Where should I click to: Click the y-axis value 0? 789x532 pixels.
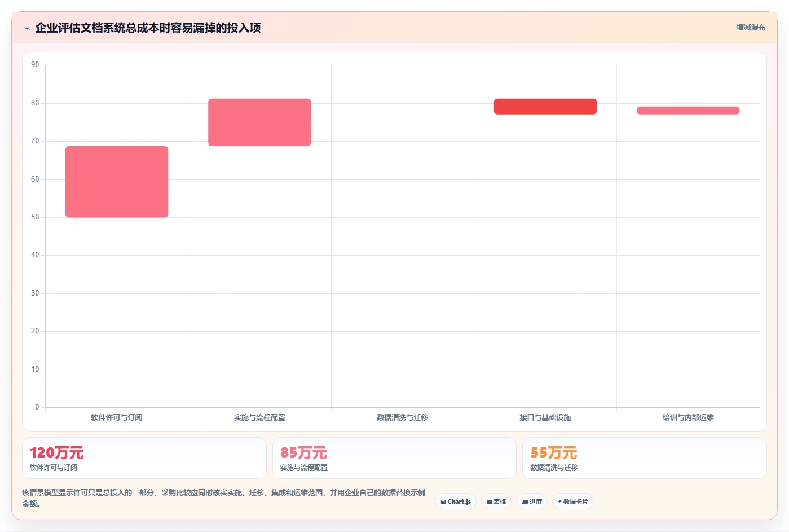pyautogui.click(x=37, y=407)
